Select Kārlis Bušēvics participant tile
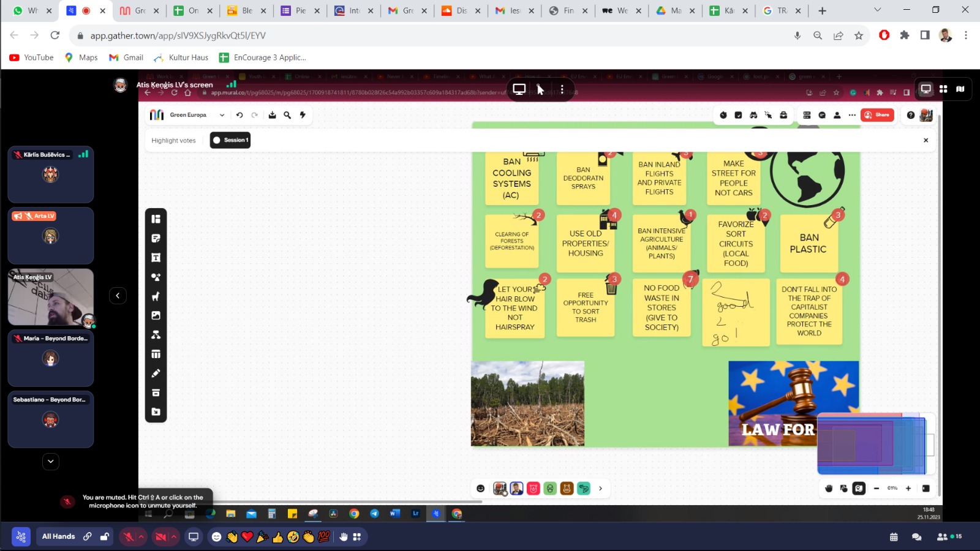 51,174
